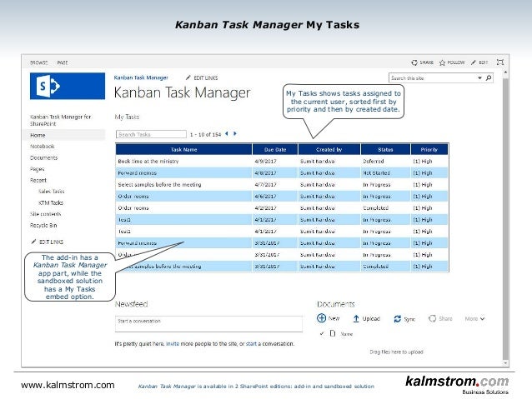Open the BROWSE ribbon tab
Image resolution: width=532 pixels, height=399 pixels.
(x=38, y=62)
